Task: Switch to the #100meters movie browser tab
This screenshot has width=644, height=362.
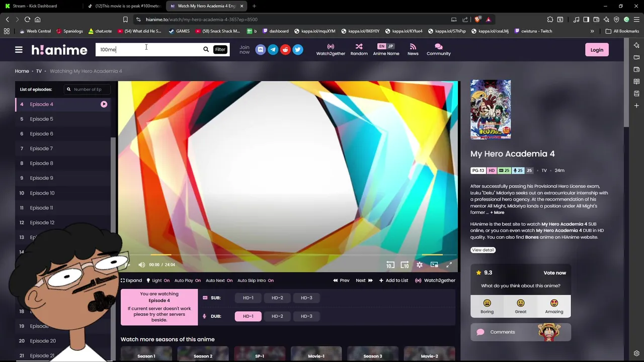Action: 124,6
